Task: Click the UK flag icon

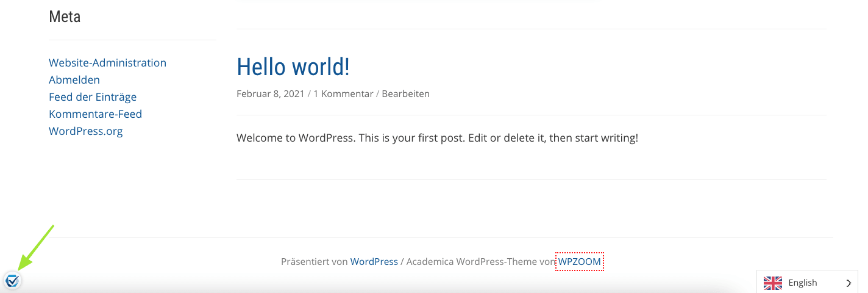Action: (773, 283)
